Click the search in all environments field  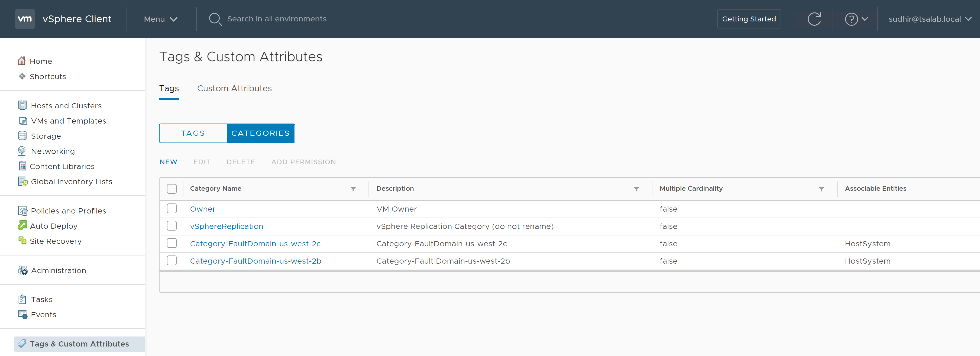pos(277,19)
